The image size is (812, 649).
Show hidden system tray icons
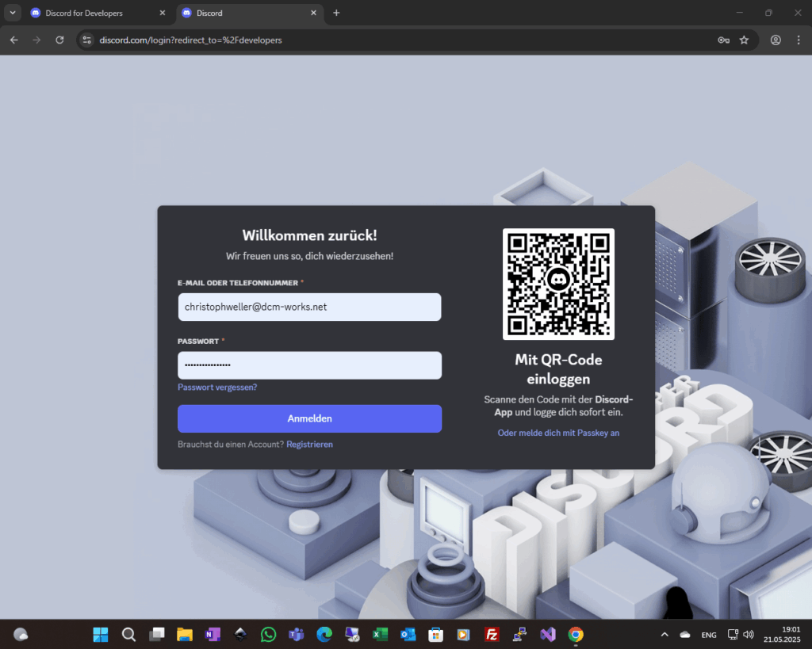665,635
